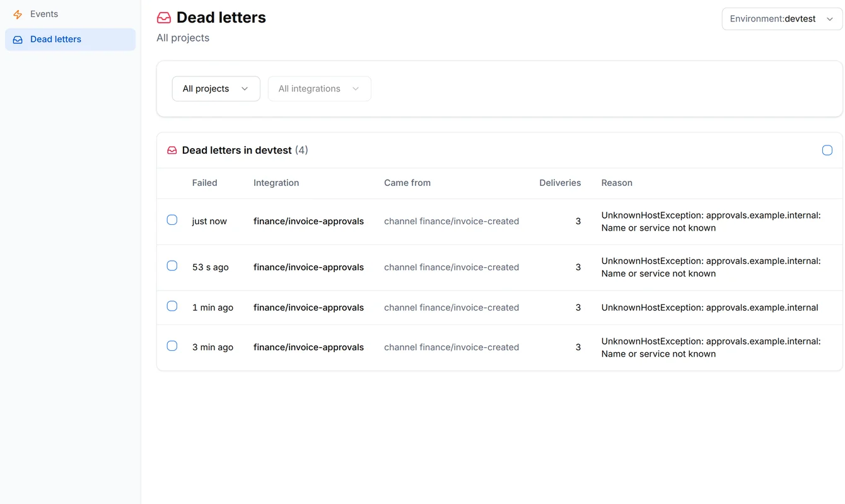Click channel finance/invoice-created in '1 min ago' row
The image size is (845, 504).
click(x=452, y=307)
